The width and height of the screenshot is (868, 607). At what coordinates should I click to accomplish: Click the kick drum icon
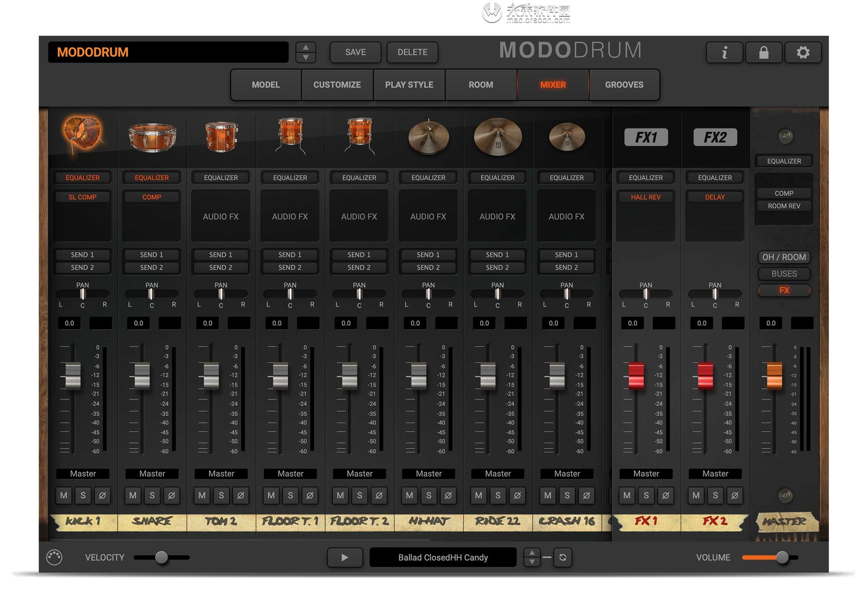point(82,133)
